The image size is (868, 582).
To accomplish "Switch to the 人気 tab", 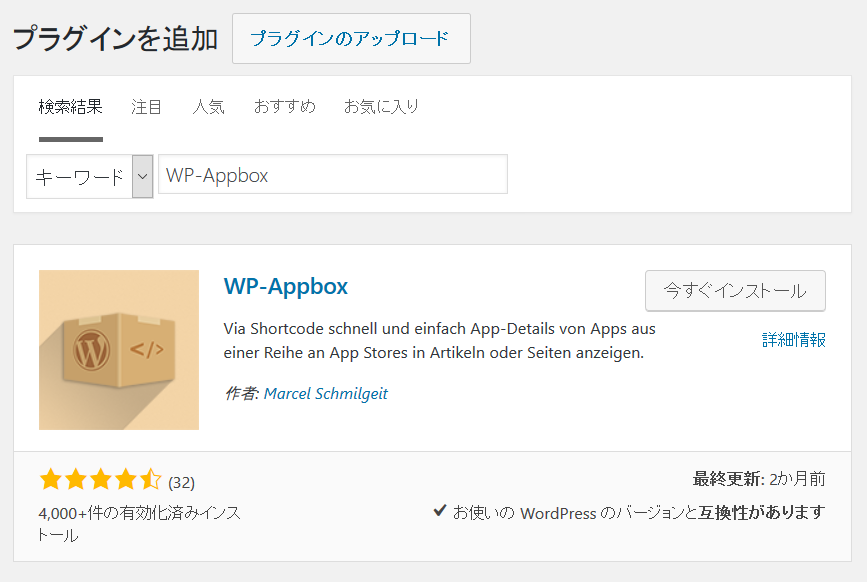I will (208, 106).
